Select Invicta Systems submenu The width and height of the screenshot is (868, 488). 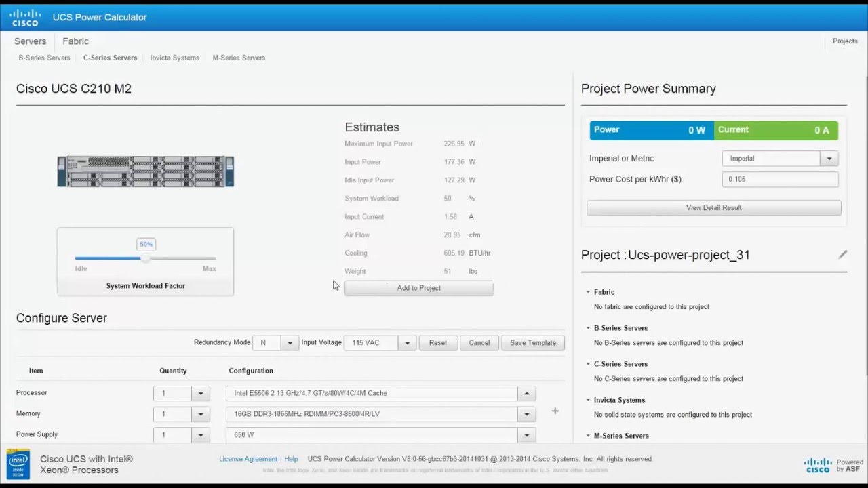175,58
